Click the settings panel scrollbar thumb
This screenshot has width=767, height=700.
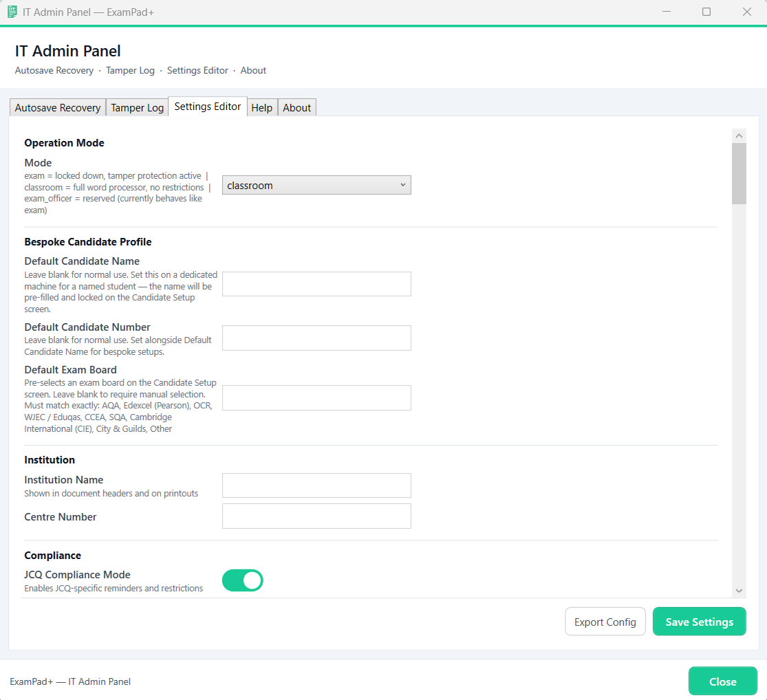click(739, 172)
